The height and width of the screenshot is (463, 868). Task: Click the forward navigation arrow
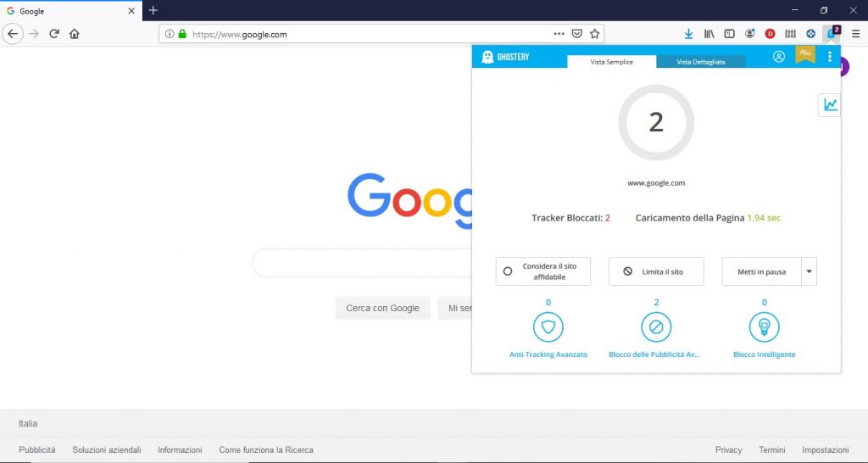[x=34, y=34]
